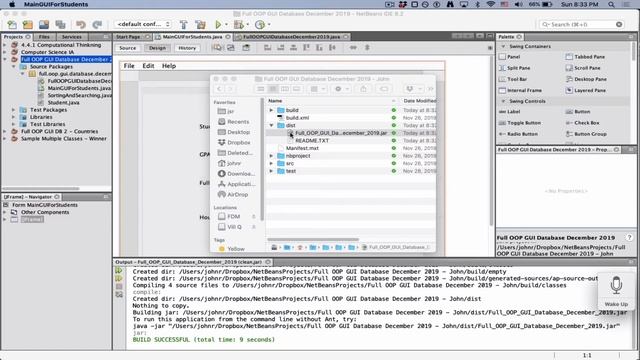The image size is (640, 360).
Task: Click the Debug Project toolbar icon
Action: [x=238, y=25]
